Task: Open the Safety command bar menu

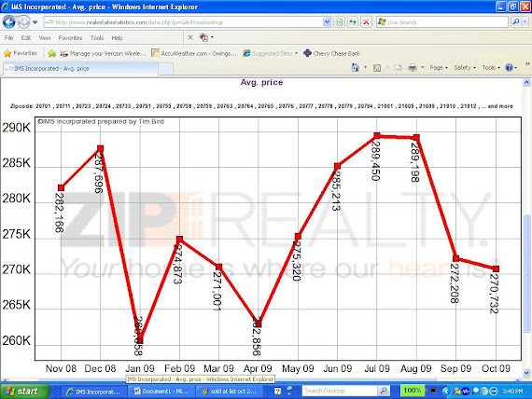Action: (x=465, y=68)
